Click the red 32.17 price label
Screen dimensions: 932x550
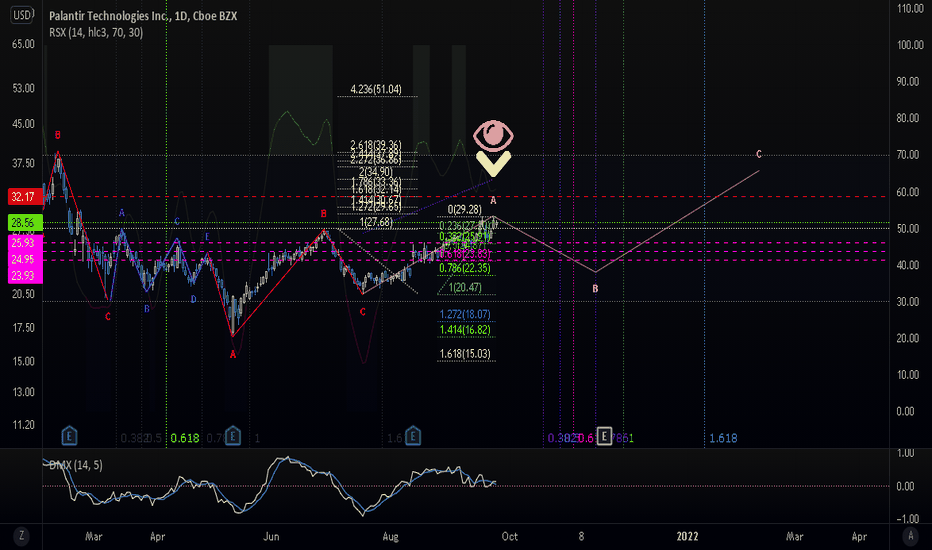[x=24, y=196]
